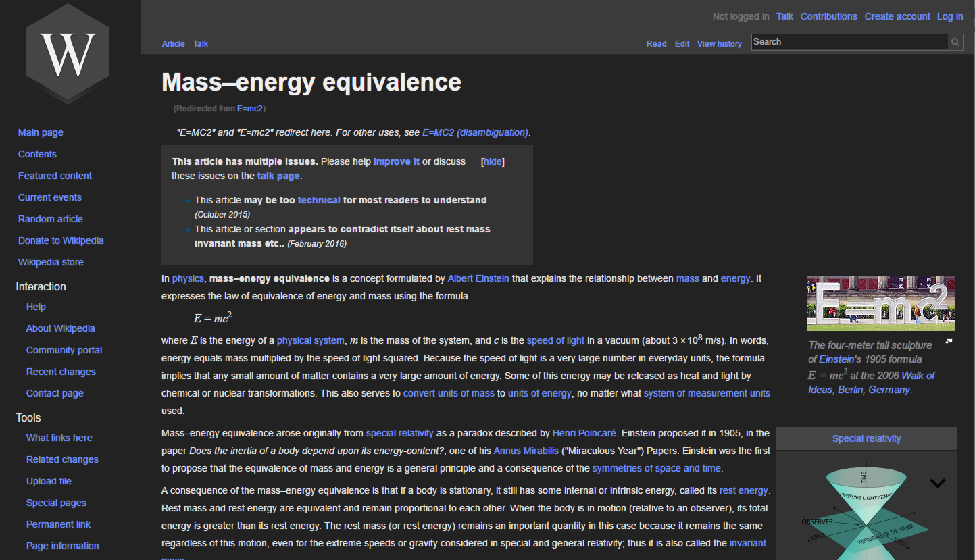975x560 pixels.
Task: Hide the article issues box
Action: point(493,161)
